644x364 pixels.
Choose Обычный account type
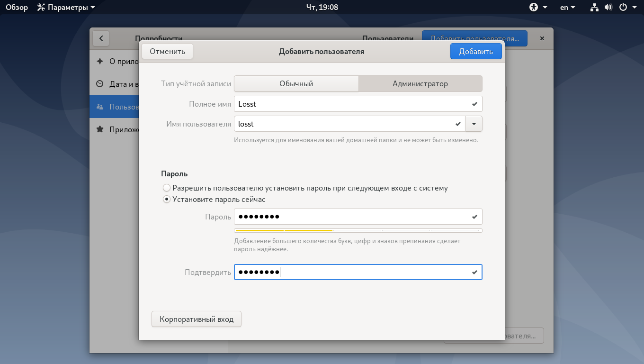pos(296,83)
